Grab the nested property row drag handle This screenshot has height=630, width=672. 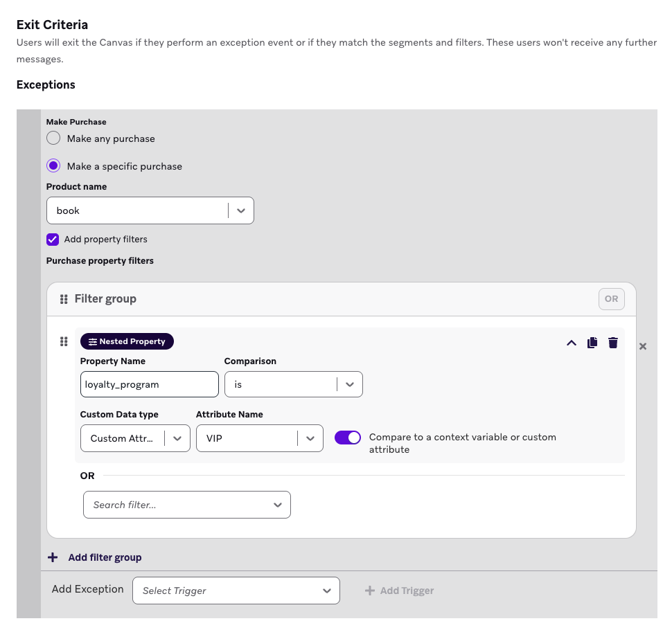pyautogui.click(x=64, y=341)
